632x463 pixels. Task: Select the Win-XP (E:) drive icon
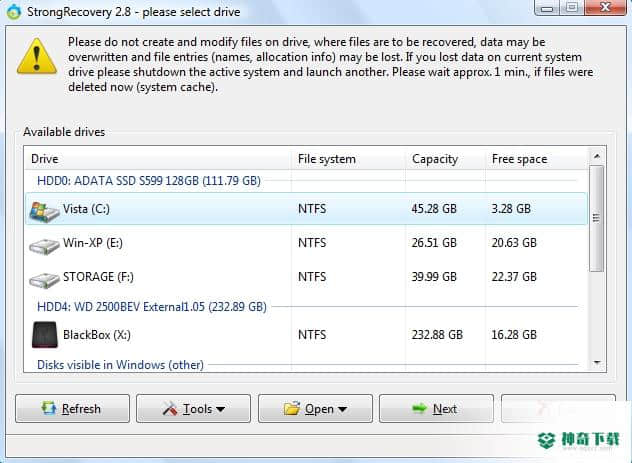[44, 246]
